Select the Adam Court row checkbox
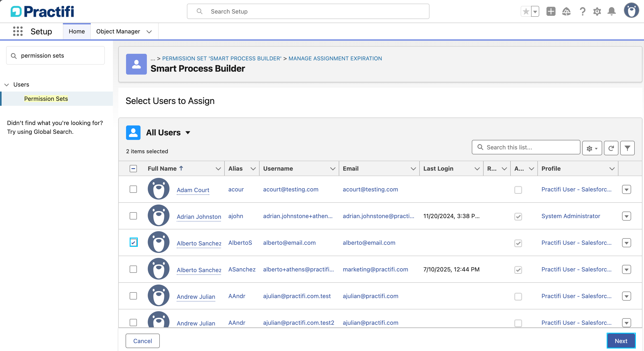Screen dimensions: 644x351 click(133, 189)
